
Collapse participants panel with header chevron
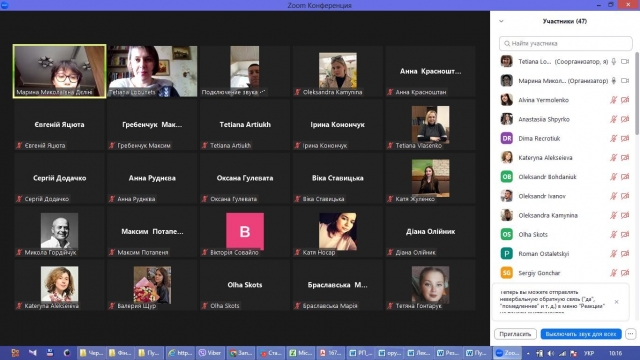point(501,21)
